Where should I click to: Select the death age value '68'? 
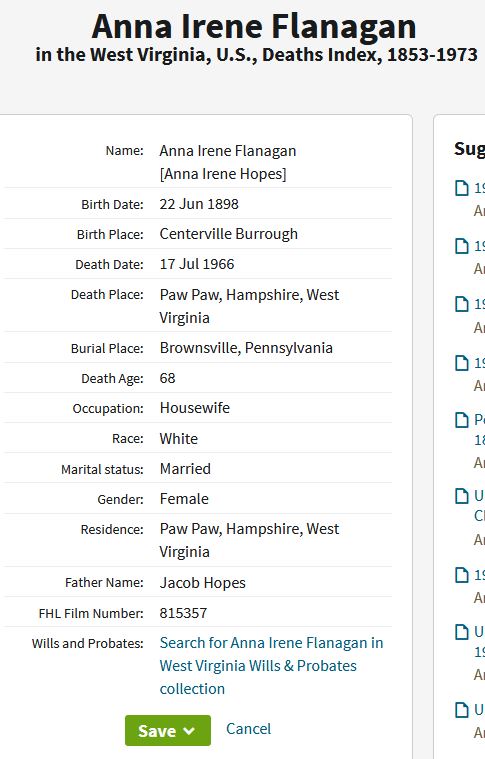click(x=167, y=378)
